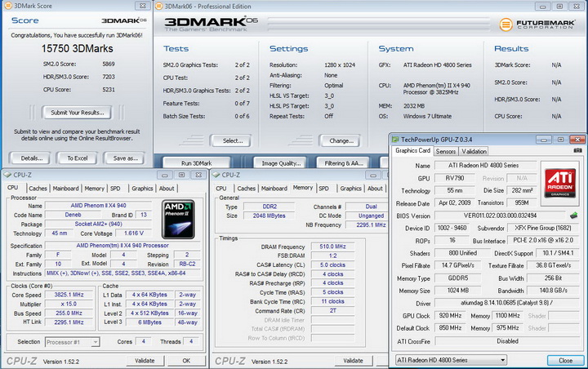Click Select button under Tests

(x=233, y=141)
